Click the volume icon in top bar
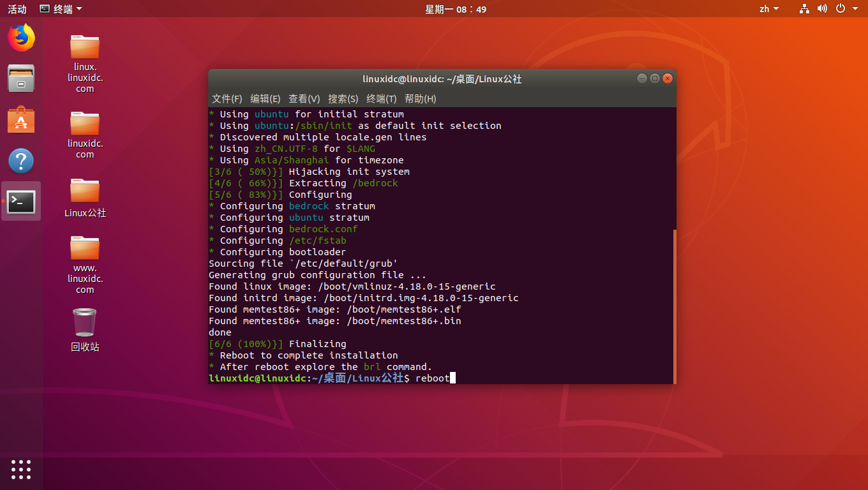 [x=822, y=9]
